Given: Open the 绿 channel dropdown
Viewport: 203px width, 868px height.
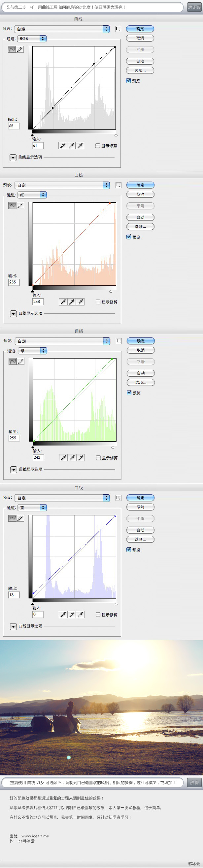Looking at the screenshot, I should click(x=32, y=351).
